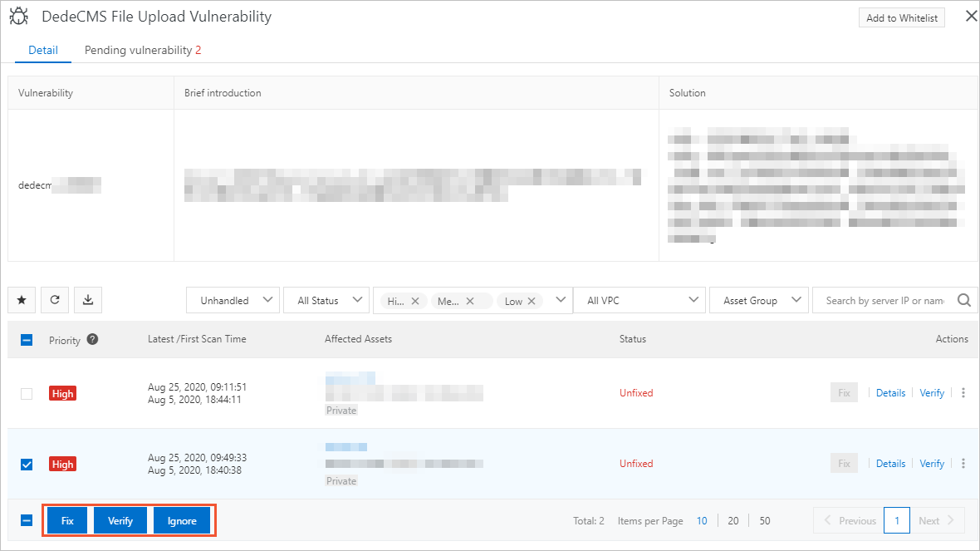
Task: Remove the Low priority filter tag
Action: [532, 302]
